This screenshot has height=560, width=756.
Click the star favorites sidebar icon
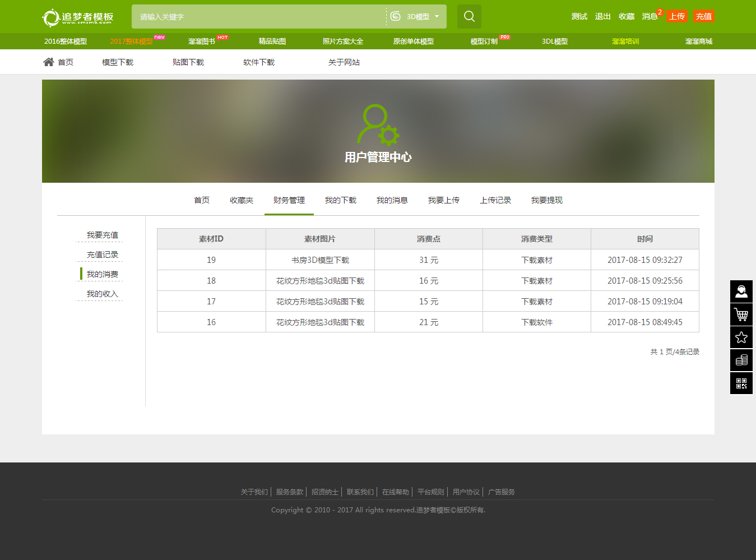tap(741, 337)
